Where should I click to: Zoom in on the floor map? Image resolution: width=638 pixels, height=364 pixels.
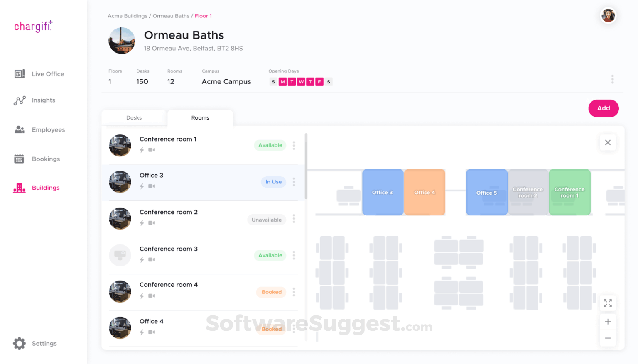[x=608, y=322]
